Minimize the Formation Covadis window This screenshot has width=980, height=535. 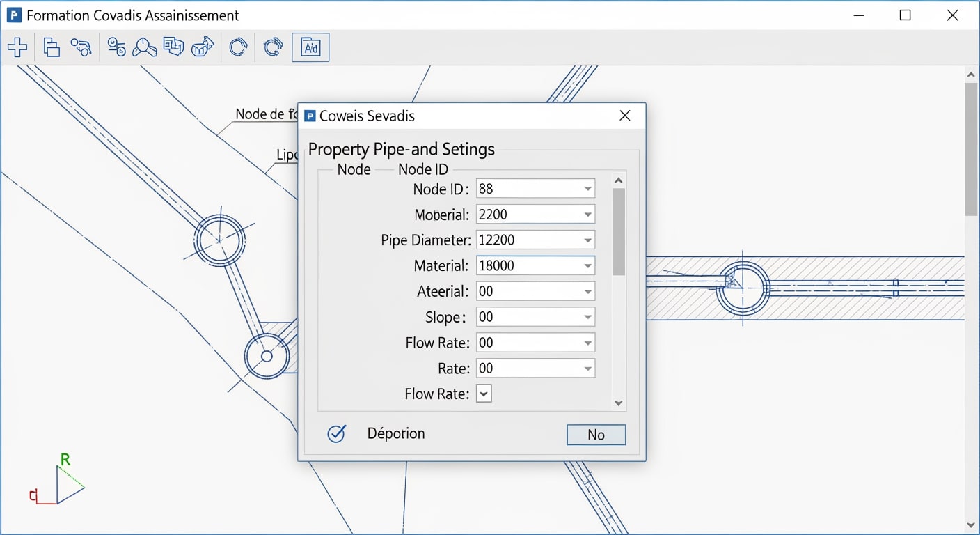857,15
